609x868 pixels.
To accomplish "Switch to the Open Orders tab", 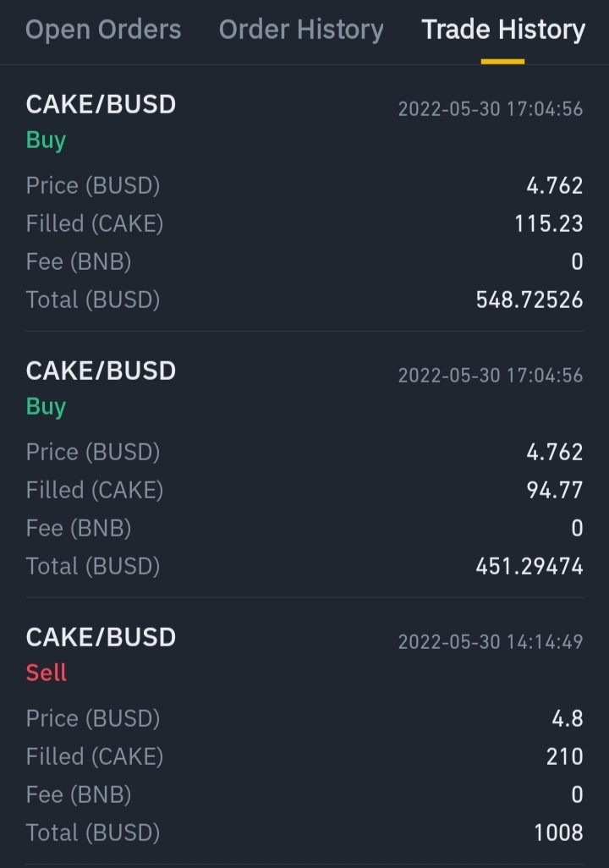I will 103,30.
